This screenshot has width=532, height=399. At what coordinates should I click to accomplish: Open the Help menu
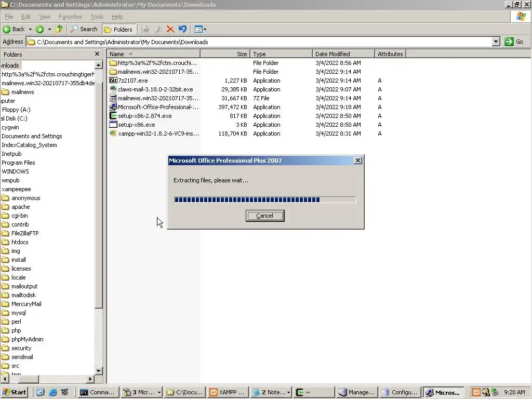(x=117, y=17)
